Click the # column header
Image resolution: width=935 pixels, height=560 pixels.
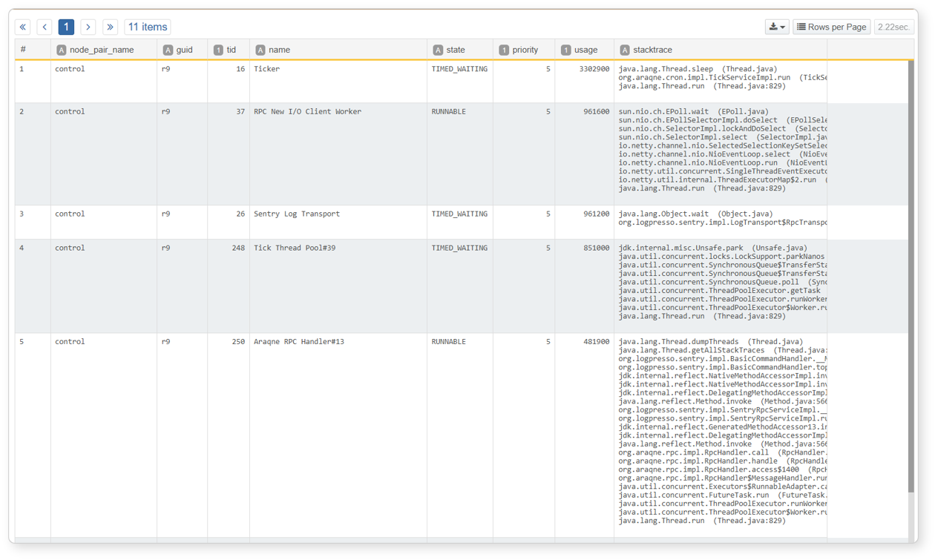click(x=24, y=50)
